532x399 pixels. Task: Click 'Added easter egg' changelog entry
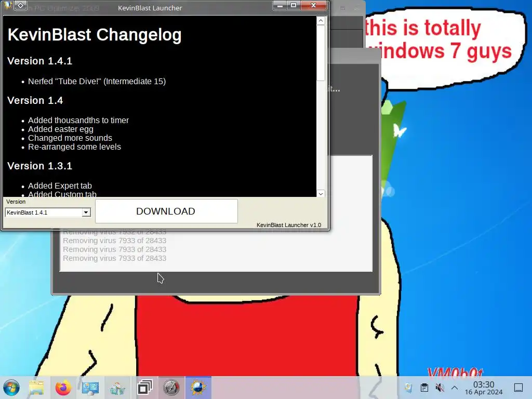[x=61, y=129]
